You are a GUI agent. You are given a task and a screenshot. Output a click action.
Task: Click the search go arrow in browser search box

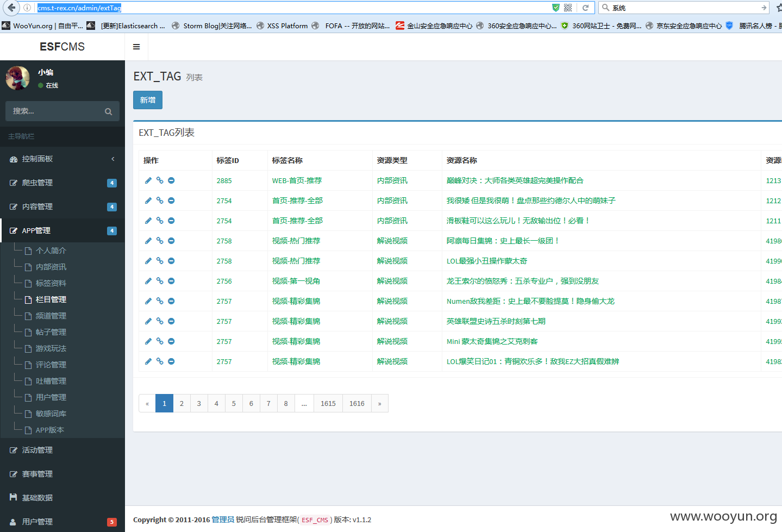764,8
